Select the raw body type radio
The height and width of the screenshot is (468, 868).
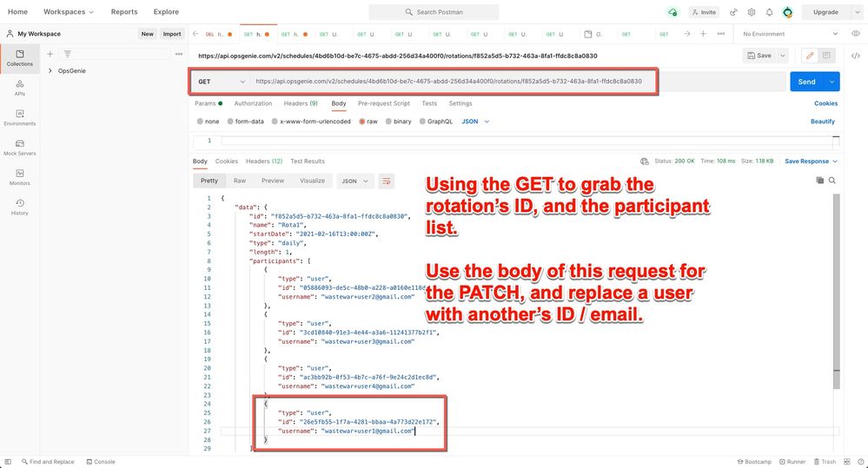tap(362, 122)
